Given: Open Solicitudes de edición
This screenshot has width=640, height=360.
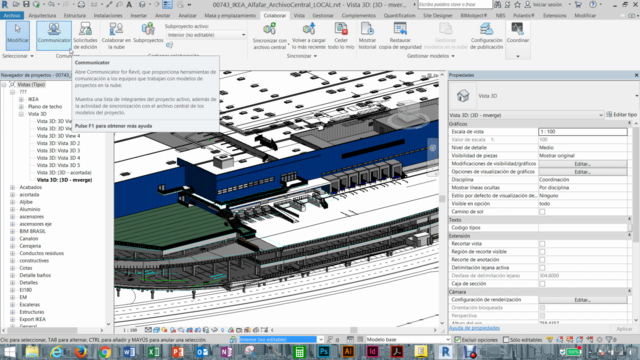Looking at the screenshot, I should pyautogui.click(x=85, y=36).
